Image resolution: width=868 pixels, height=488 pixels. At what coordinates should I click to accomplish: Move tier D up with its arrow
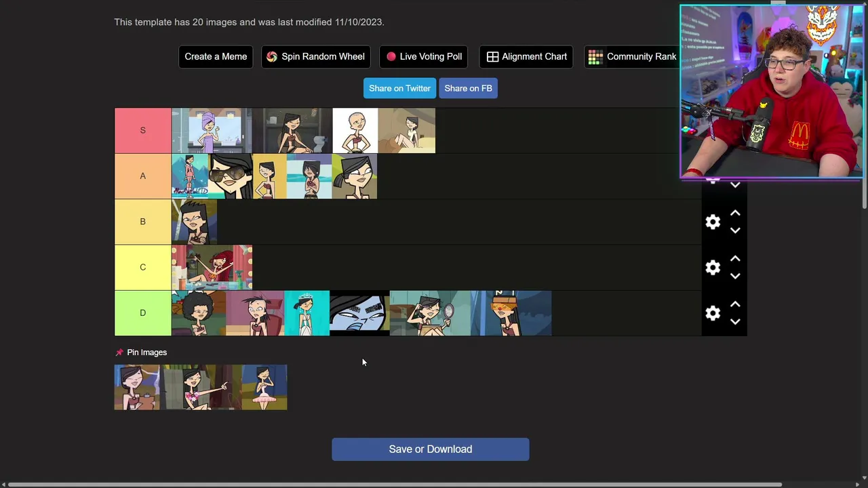point(735,304)
